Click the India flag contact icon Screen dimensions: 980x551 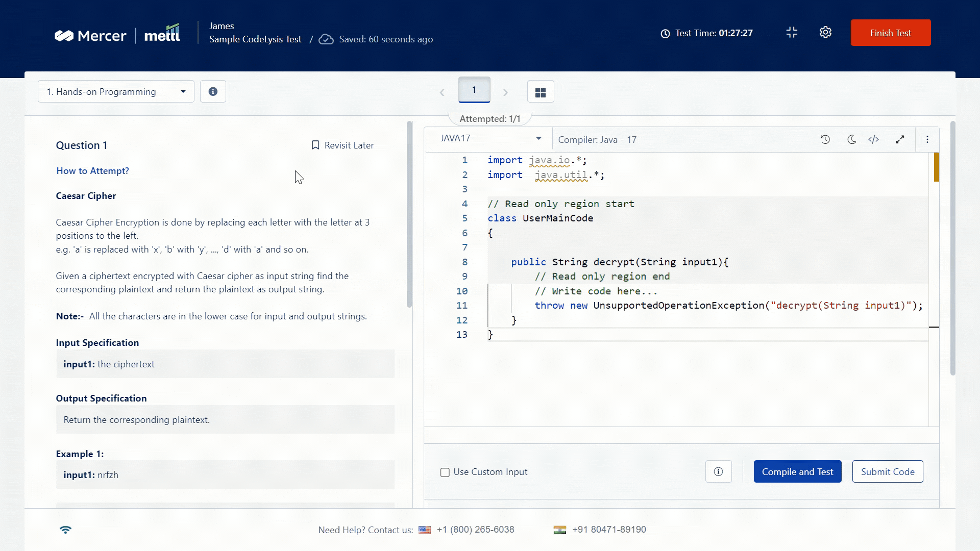560,530
